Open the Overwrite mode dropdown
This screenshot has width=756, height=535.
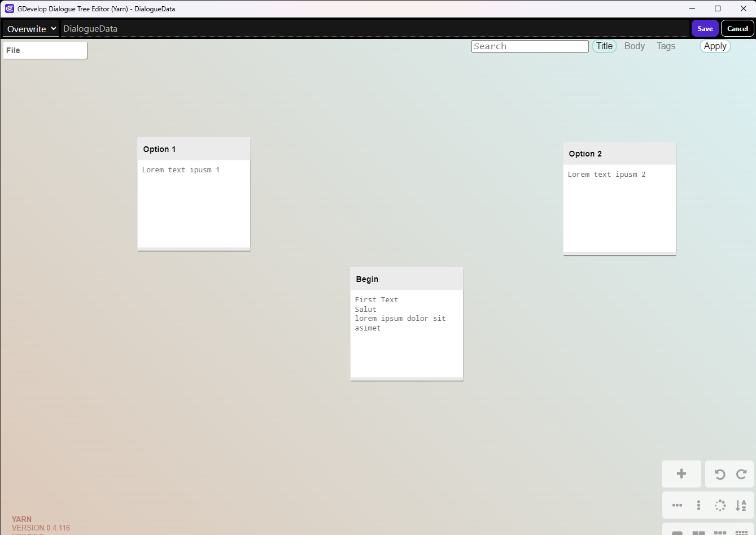click(30, 28)
